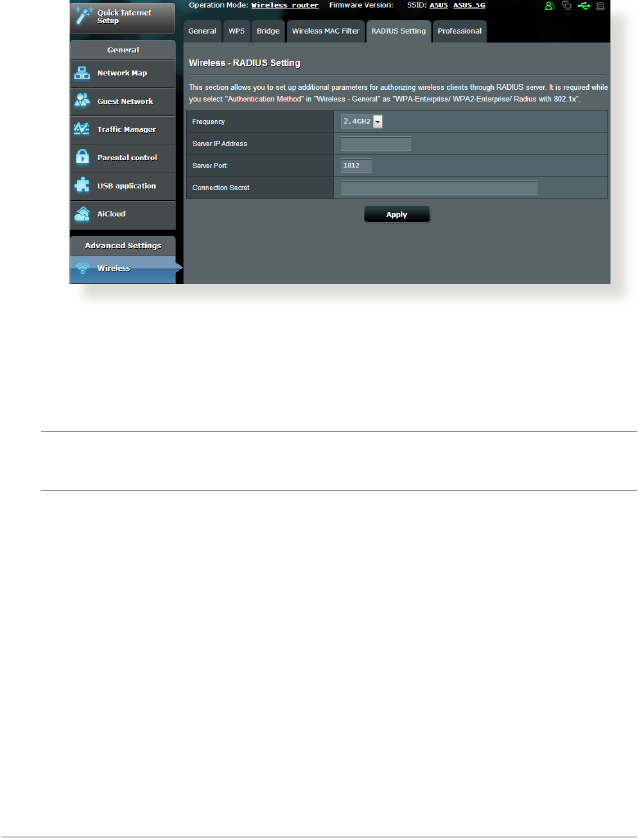Click the copy windows status icon
The image size is (638, 838).
(566, 6)
